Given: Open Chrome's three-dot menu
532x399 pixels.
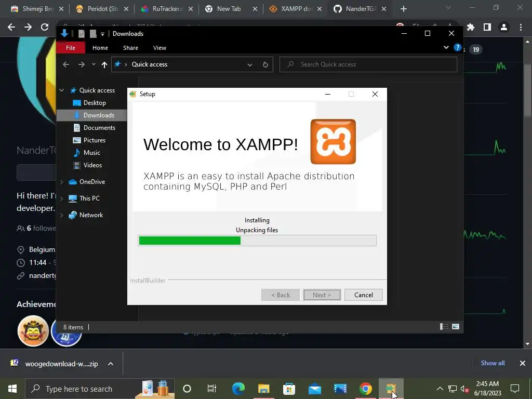Looking at the screenshot, I should (521, 27).
